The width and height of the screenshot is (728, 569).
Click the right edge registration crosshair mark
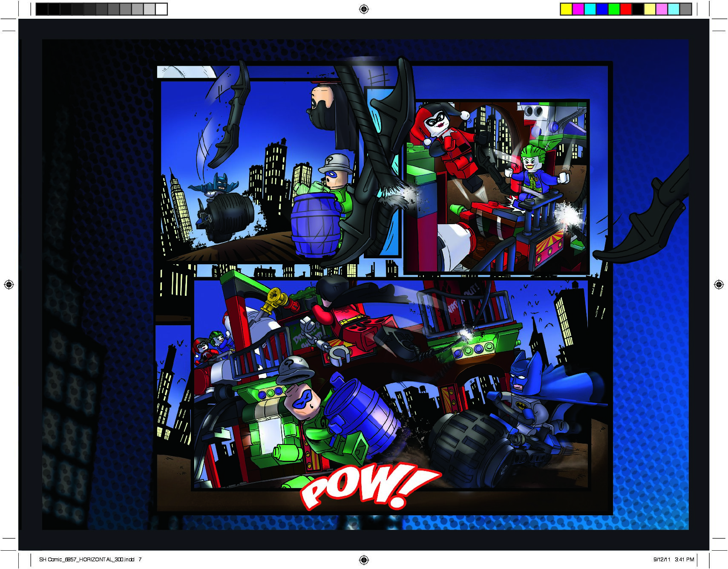(x=719, y=284)
